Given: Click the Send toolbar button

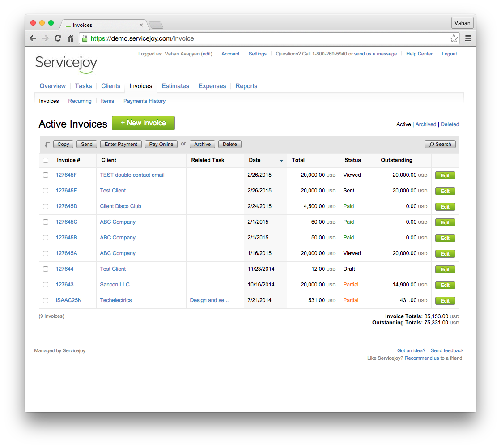Looking at the screenshot, I should 87,144.
